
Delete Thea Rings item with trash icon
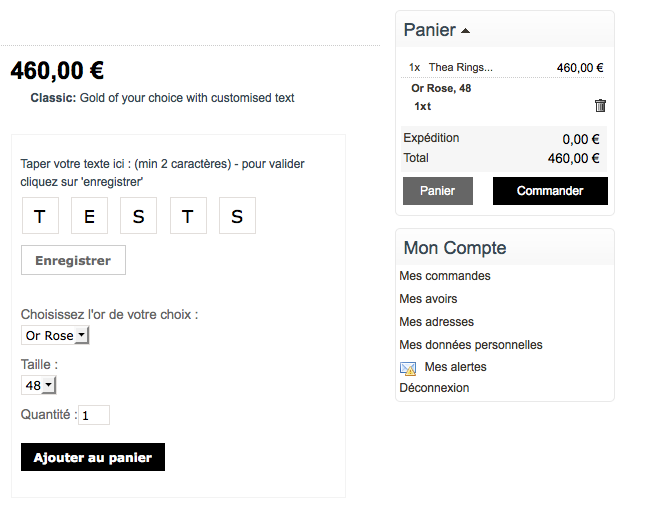600,106
